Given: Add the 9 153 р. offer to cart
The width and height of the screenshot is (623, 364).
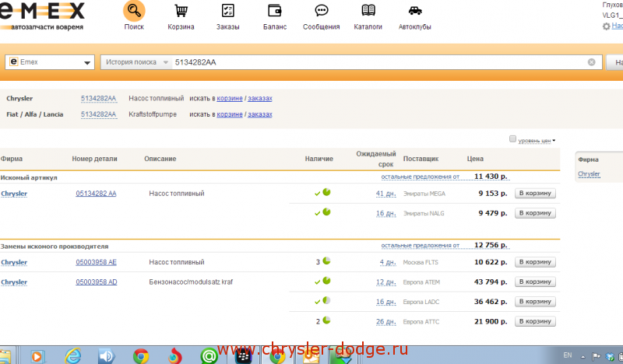Looking at the screenshot, I should pyautogui.click(x=535, y=193).
